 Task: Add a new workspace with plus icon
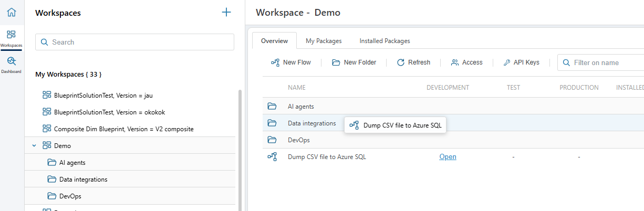click(226, 12)
